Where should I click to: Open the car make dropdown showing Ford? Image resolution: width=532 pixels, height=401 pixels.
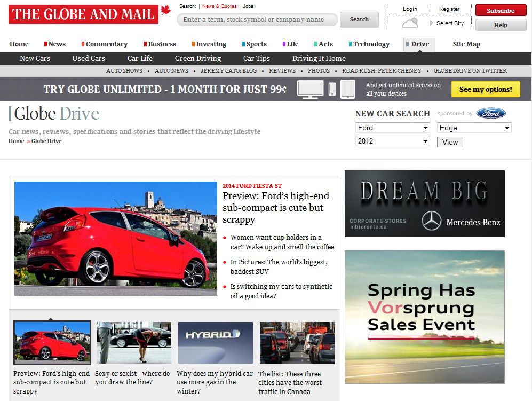pyautogui.click(x=393, y=128)
